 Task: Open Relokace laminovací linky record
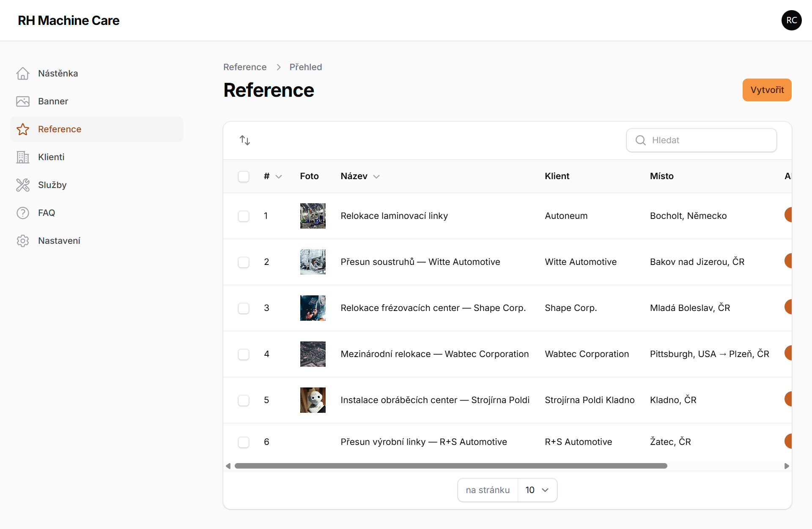pyautogui.click(x=394, y=216)
